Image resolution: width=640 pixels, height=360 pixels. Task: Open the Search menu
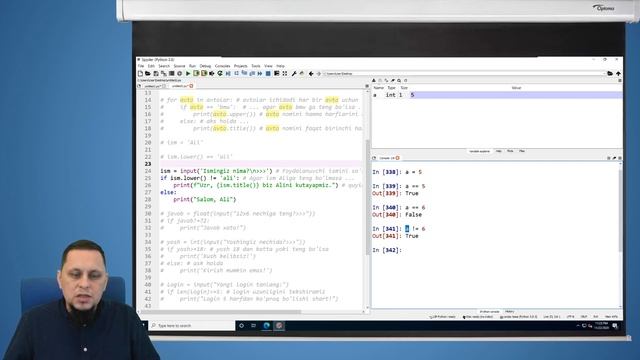[x=164, y=66]
